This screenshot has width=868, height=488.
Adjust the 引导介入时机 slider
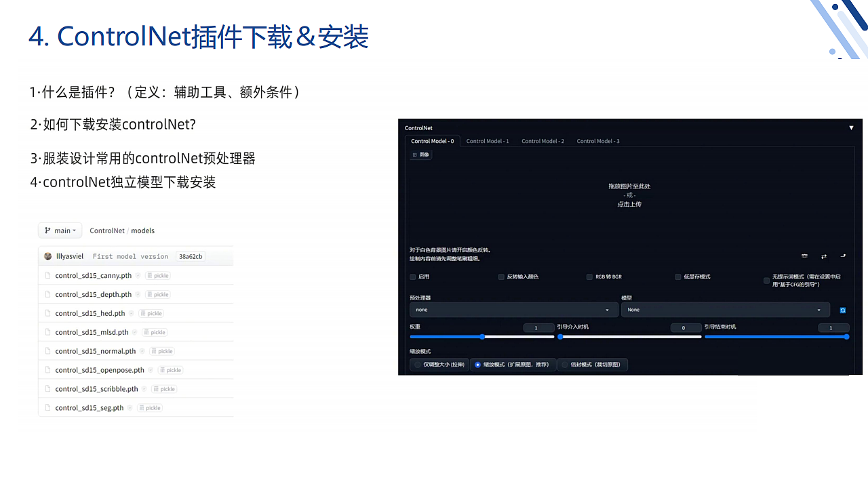[x=629, y=336]
